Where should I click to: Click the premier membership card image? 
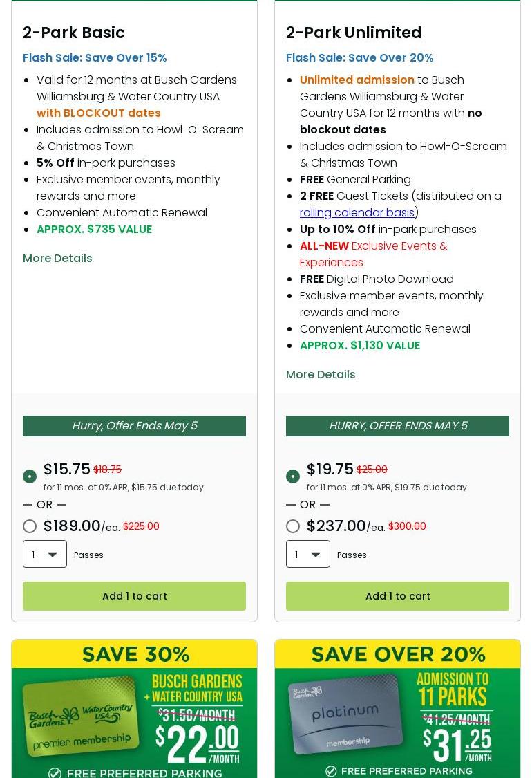pos(81,719)
